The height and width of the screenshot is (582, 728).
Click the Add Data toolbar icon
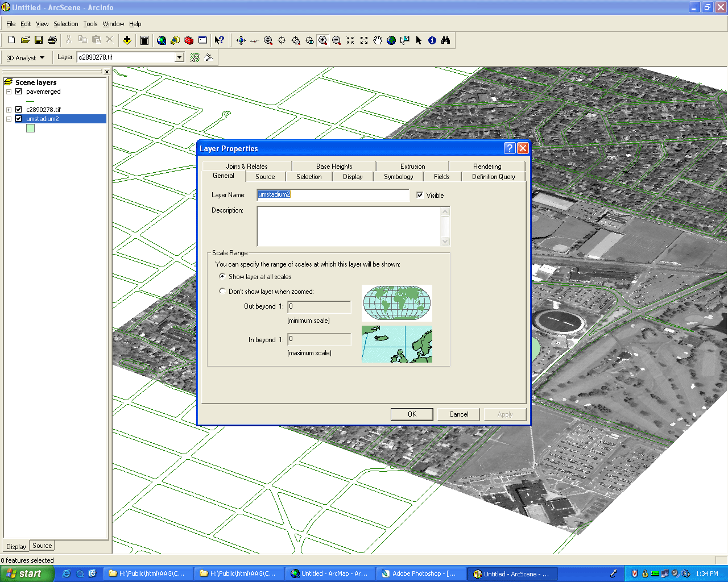pos(127,40)
